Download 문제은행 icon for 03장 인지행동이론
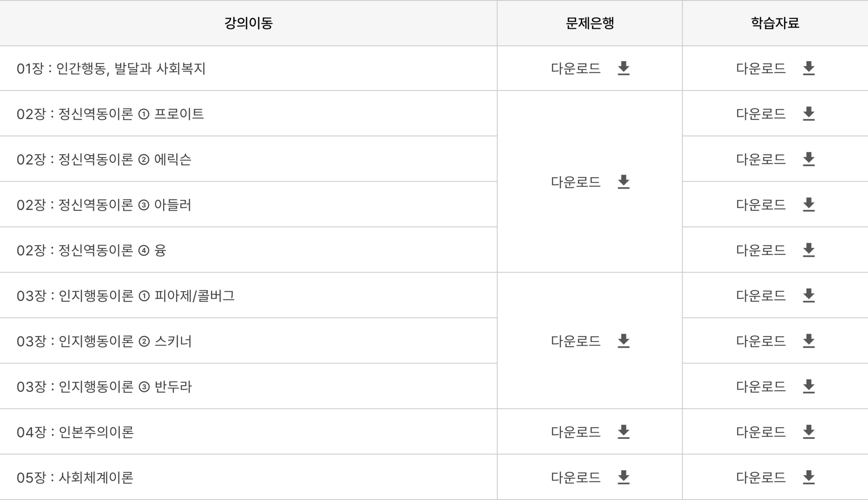 click(623, 341)
